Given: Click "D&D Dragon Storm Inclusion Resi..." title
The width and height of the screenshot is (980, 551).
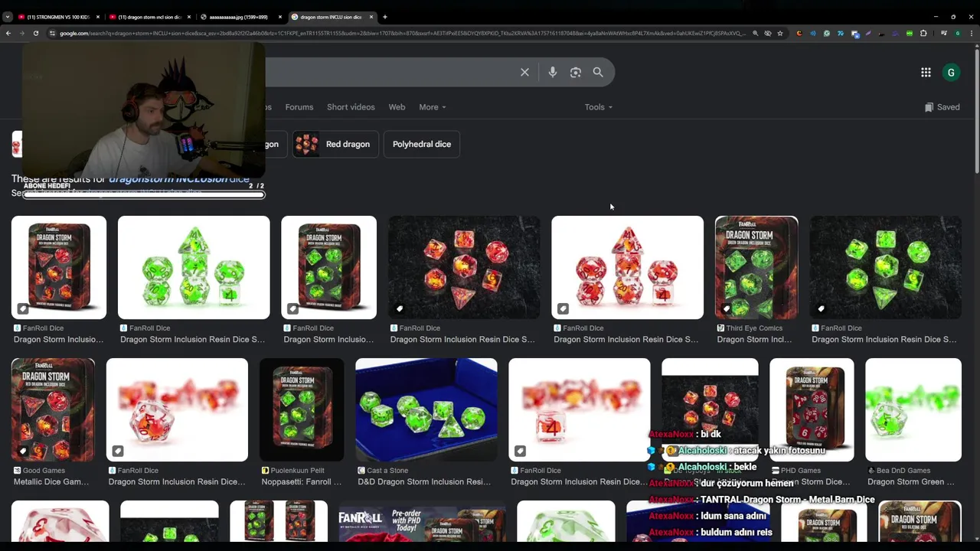Looking at the screenshot, I should [x=424, y=482].
